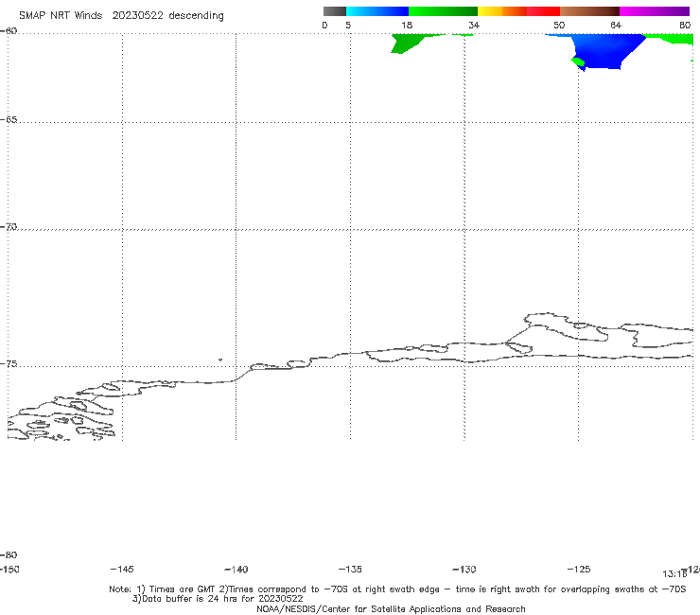
Task: Click the longitude label '-145'
Action: [x=122, y=570]
